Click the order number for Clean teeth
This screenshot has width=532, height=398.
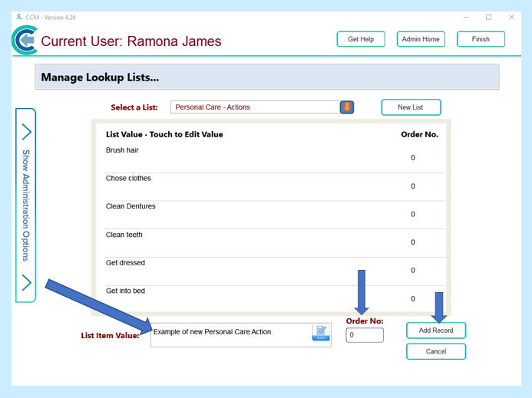[x=413, y=242]
